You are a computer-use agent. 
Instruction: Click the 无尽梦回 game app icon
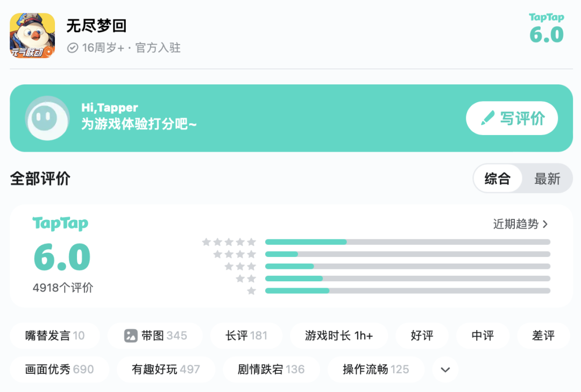point(32,35)
